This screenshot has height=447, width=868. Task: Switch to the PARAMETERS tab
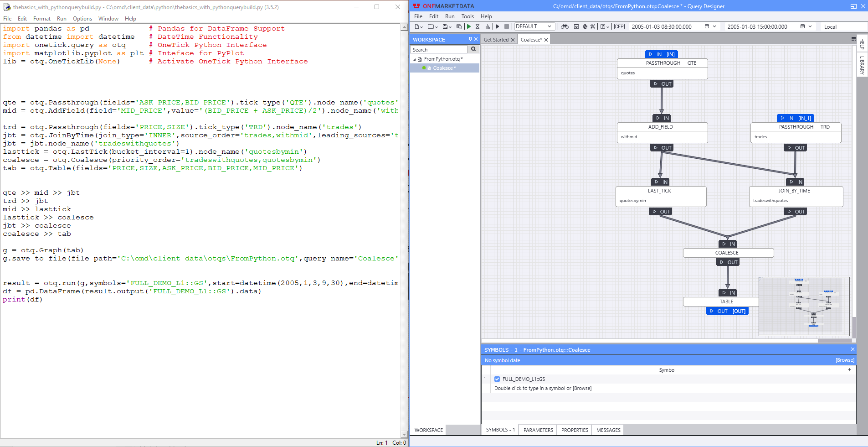[x=538, y=430]
